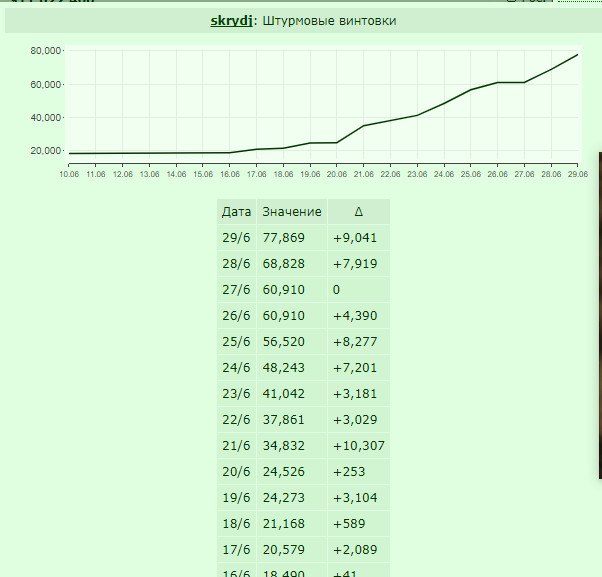The width and height of the screenshot is (602, 577).
Task: Select date cell 20/6
Action: tap(236, 471)
